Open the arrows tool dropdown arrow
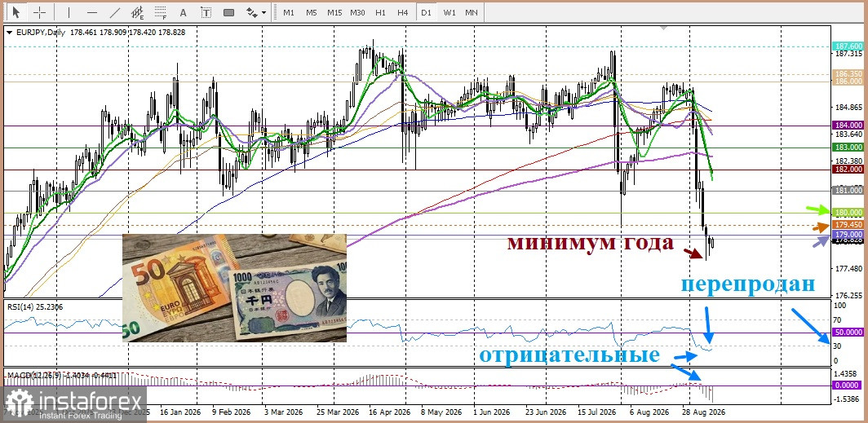This screenshot has height=423, width=868. (x=264, y=11)
